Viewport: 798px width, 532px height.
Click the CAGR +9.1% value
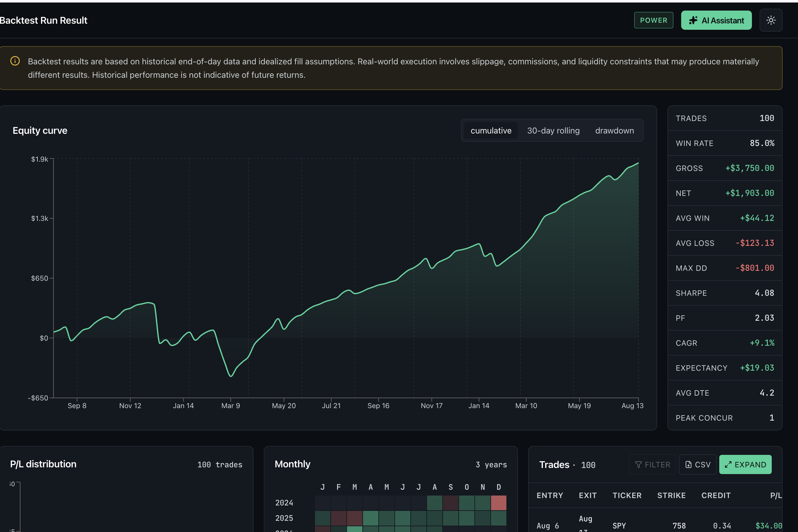coord(762,343)
